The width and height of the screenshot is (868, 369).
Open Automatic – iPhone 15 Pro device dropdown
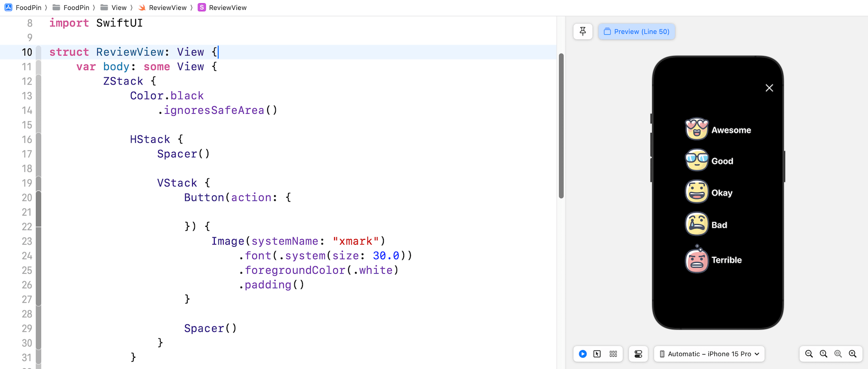tap(709, 354)
